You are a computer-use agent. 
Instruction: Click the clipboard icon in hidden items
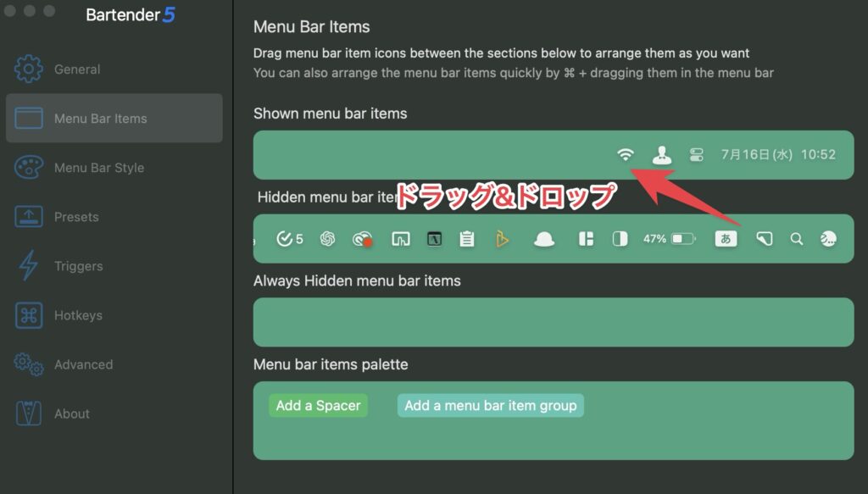pos(467,239)
